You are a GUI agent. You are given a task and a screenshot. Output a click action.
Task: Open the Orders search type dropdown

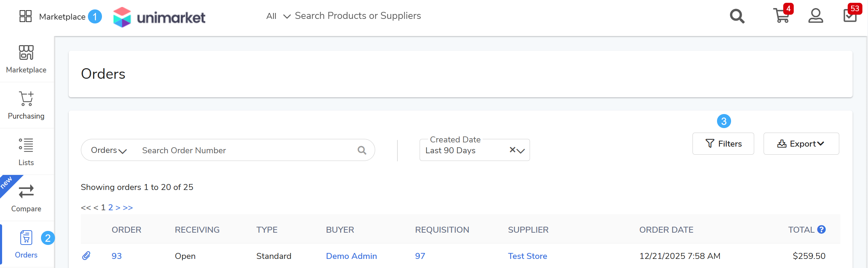109,150
